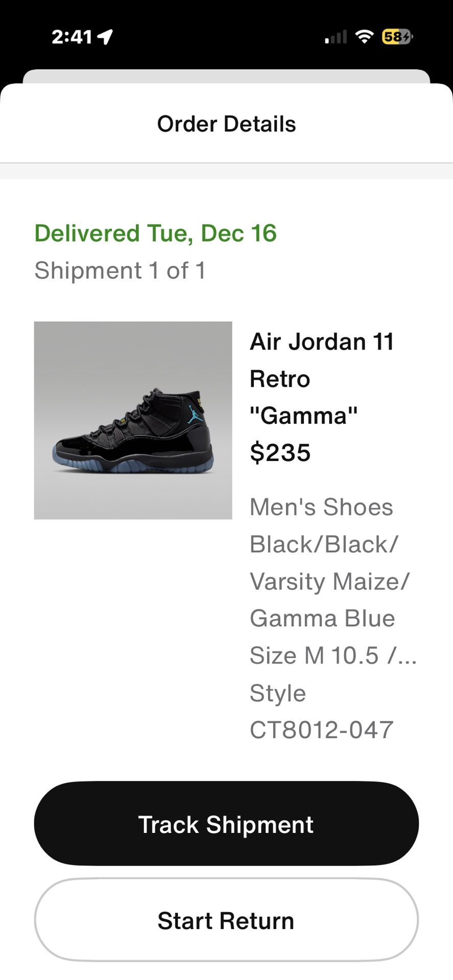The width and height of the screenshot is (453, 980).
Task: Tap the cellular signal bars icon
Action: 336,37
